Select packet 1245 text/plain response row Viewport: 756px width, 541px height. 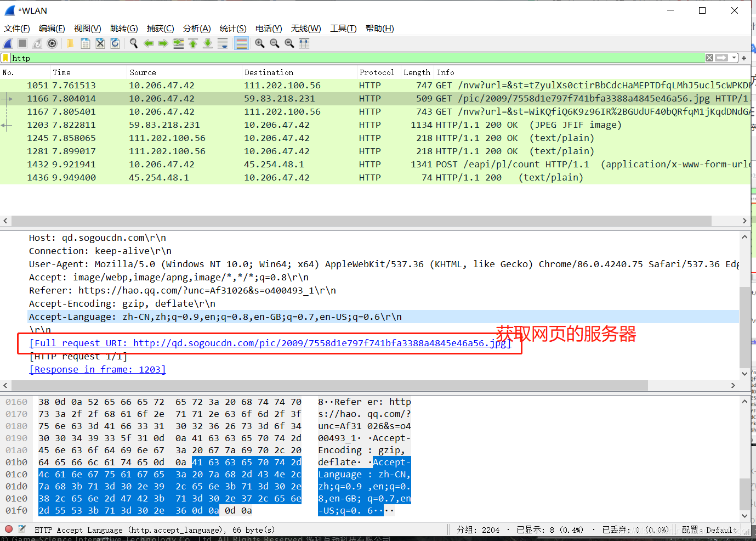[x=375, y=138]
